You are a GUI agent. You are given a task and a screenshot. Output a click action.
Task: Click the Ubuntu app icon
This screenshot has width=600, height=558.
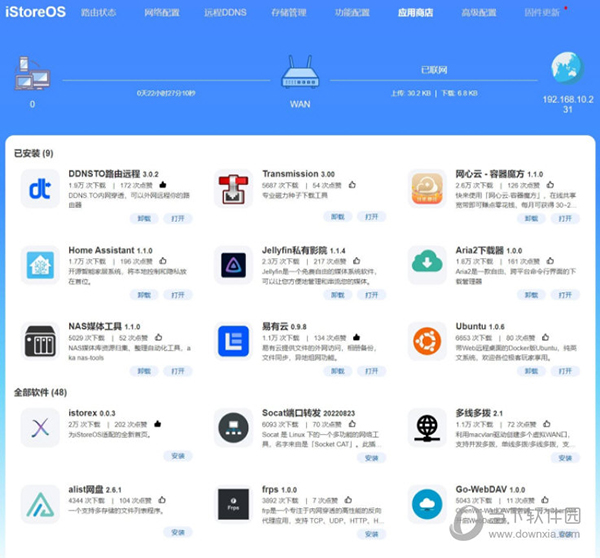coord(427,341)
